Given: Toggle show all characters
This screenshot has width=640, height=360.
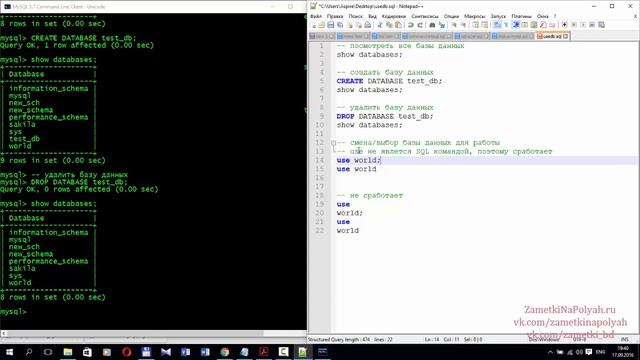Looking at the screenshot, I should coord(506,25).
